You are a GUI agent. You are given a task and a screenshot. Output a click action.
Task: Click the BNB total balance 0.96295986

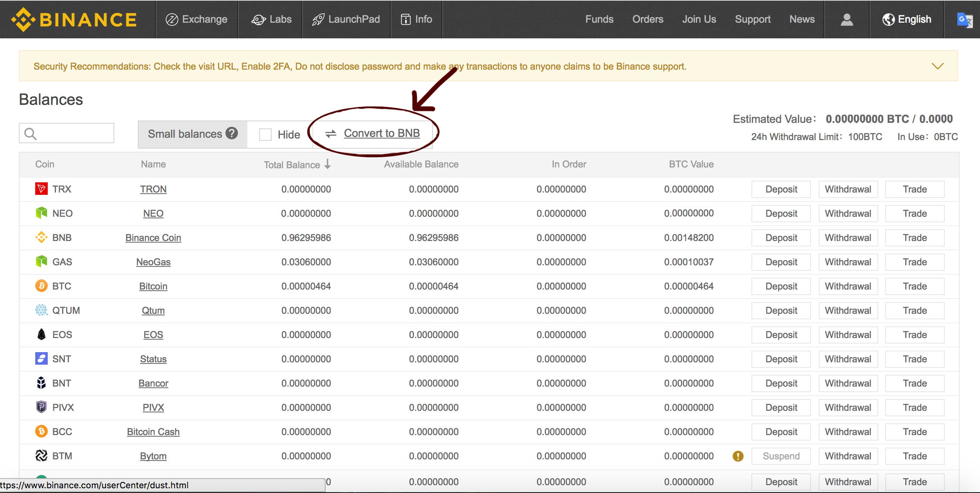[306, 238]
